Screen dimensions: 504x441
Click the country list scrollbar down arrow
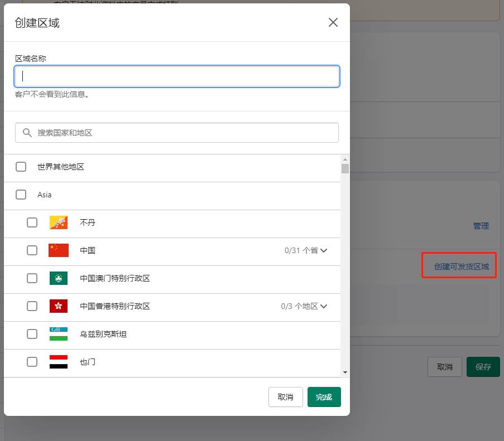click(x=345, y=372)
